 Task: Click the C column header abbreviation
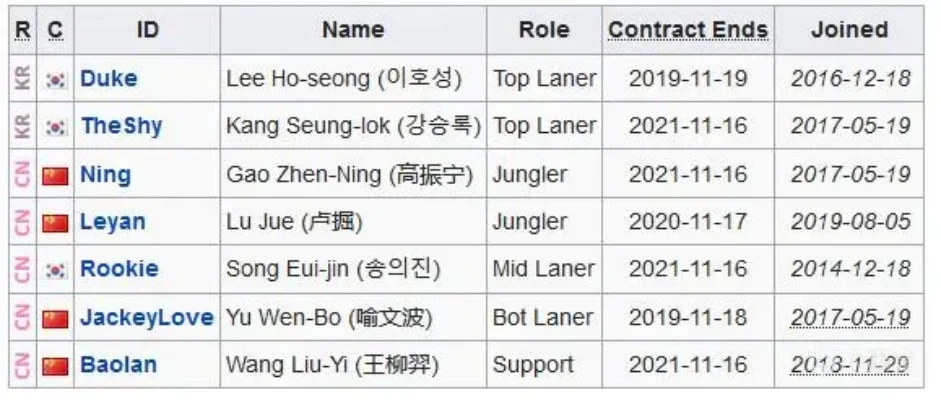(x=55, y=30)
